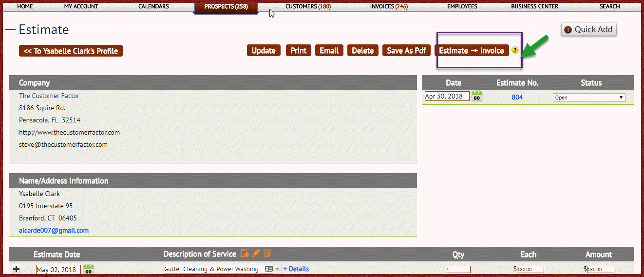Screen dimensions: 644x277
Task: Click alcarde007@gmail.com email link
Action: click(x=54, y=230)
